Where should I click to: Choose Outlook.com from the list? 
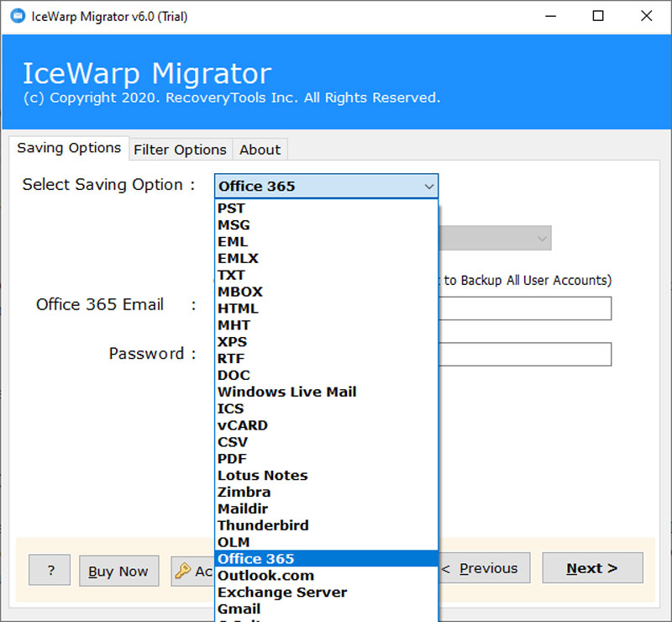326,576
